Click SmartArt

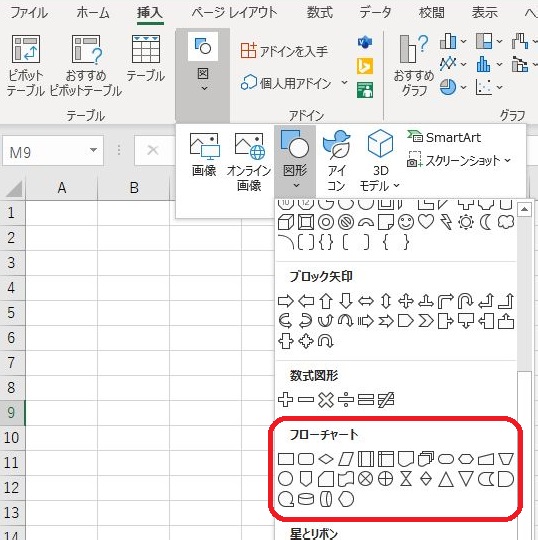(x=444, y=137)
